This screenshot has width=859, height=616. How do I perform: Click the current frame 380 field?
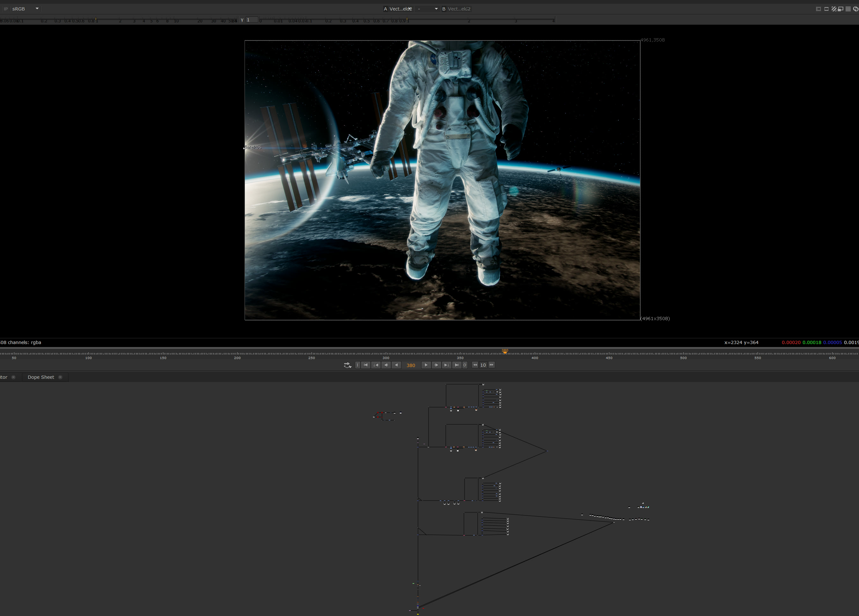pyautogui.click(x=411, y=365)
